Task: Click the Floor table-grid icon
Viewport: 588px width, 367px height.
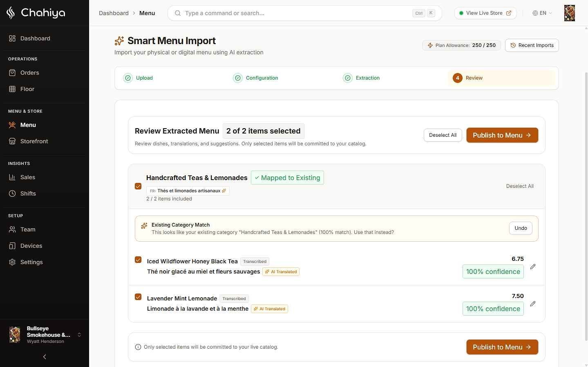Action: (x=12, y=89)
